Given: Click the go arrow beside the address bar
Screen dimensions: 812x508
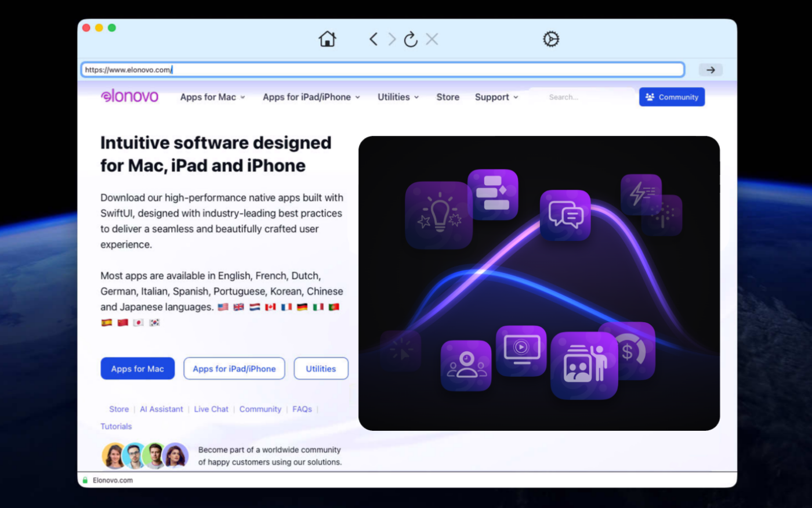Looking at the screenshot, I should pyautogui.click(x=710, y=70).
